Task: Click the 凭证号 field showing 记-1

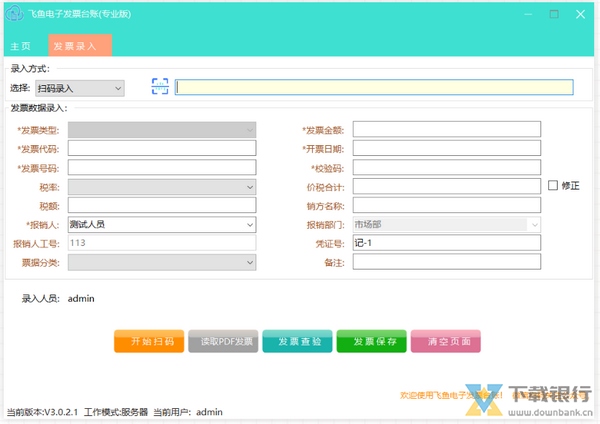Action: pyautogui.click(x=447, y=243)
